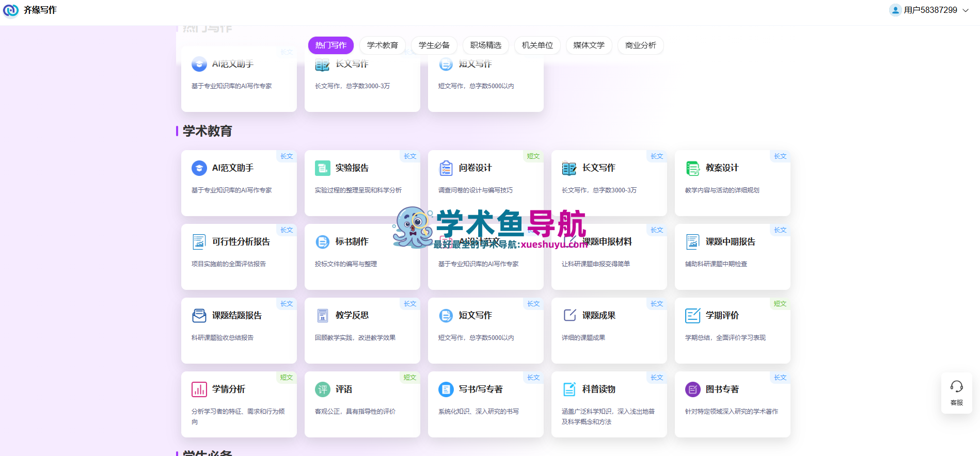The width and height of the screenshot is (980, 456).
Task: Click the 标书制作 round icon
Action: 323,242
